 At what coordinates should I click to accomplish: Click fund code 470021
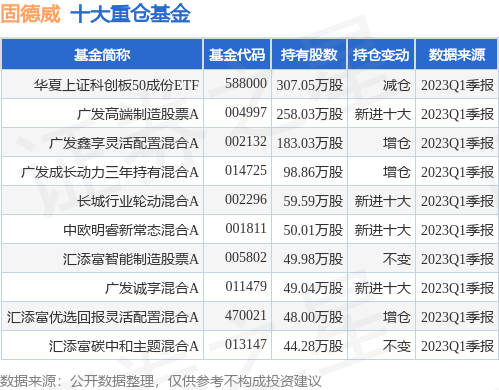[246, 316]
